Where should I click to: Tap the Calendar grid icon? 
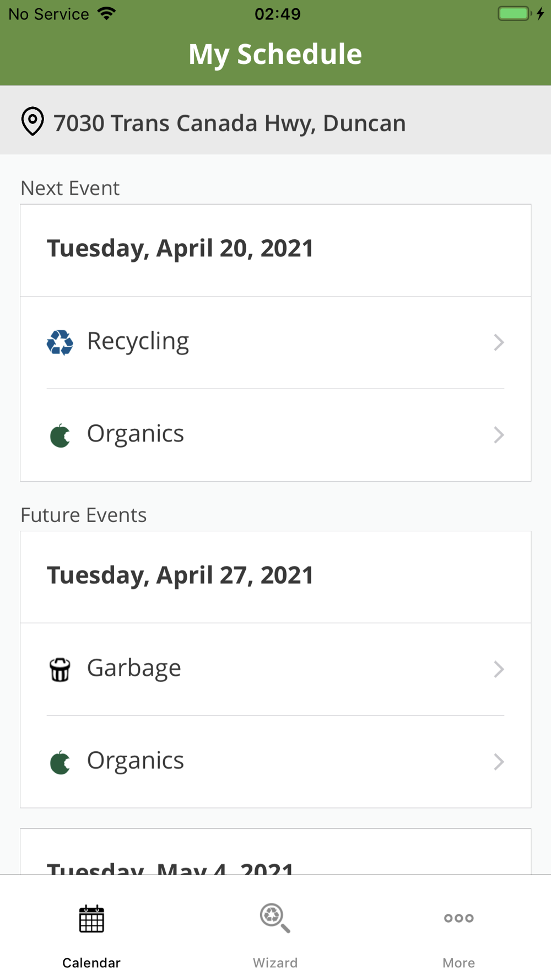[x=91, y=919]
